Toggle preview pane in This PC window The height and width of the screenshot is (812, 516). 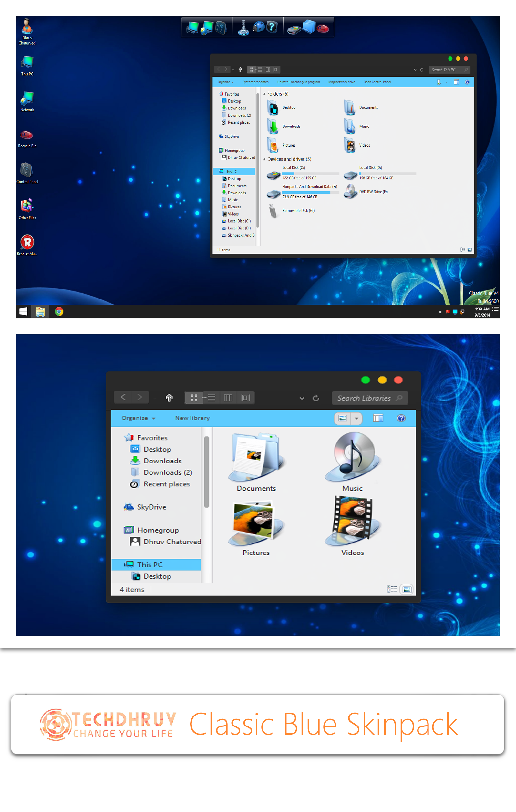click(456, 82)
